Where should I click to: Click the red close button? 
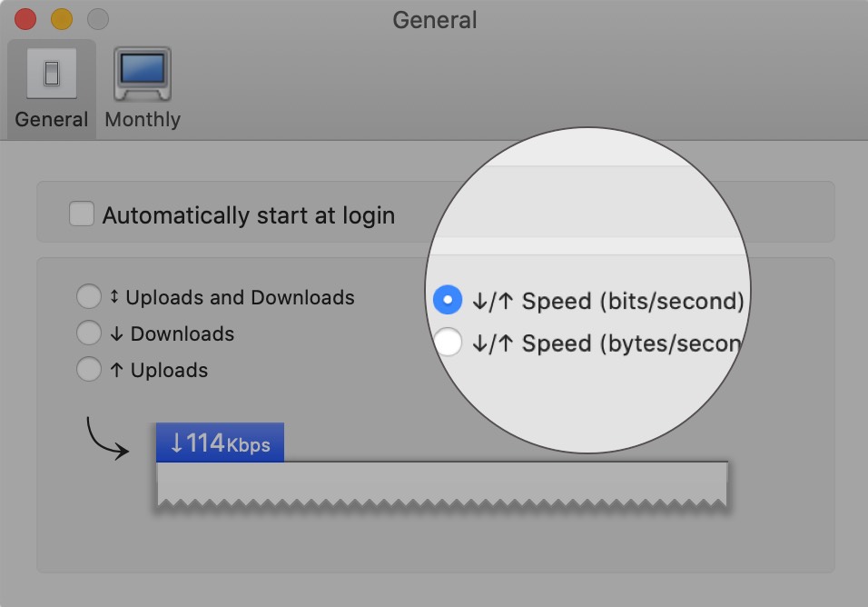point(25,16)
